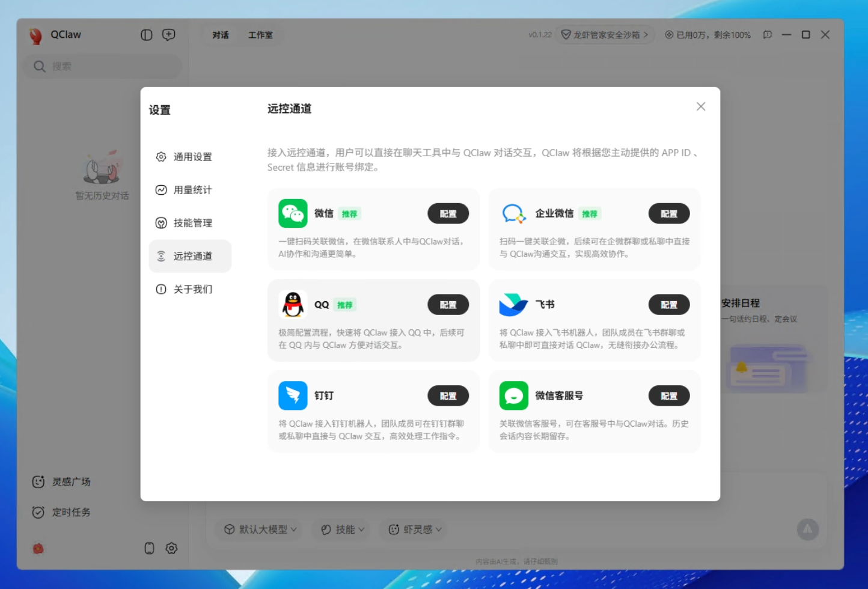Click the 飞书 app icon
This screenshot has height=589, width=868.
[x=514, y=305]
